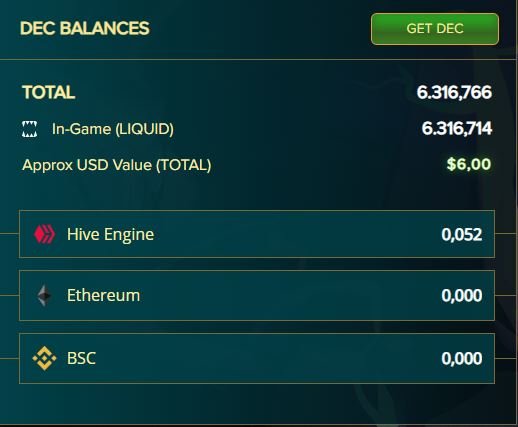Click the Hive Engine red logo icon

pos(44,234)
